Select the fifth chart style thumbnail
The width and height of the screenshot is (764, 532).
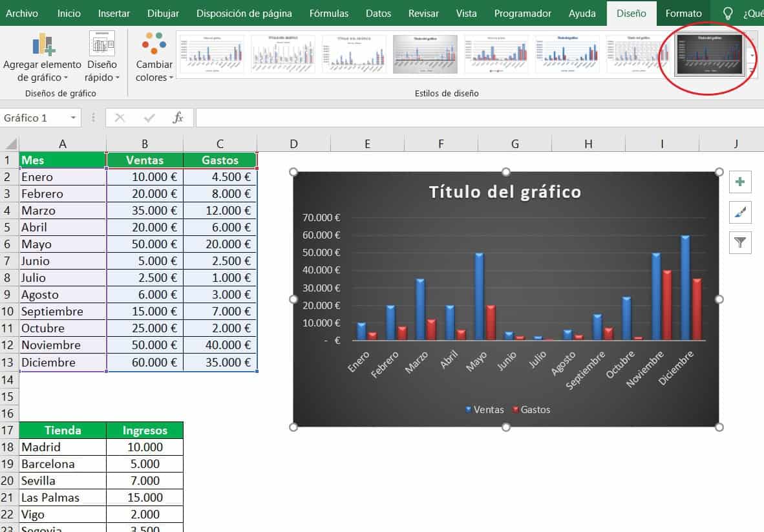pyautogui.click(x=496, y=54)
